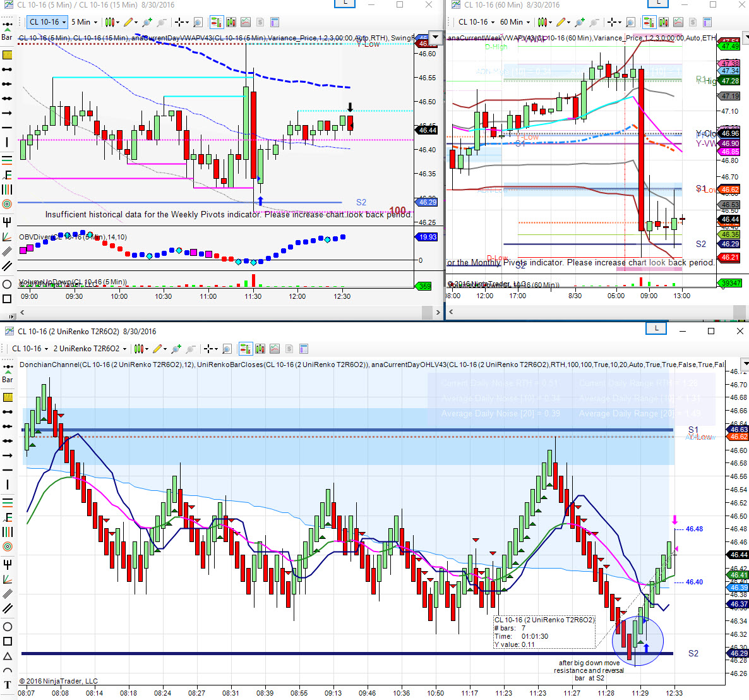
Task: Click the S2 label on 5 Min chart
Action: click(361, 203)
